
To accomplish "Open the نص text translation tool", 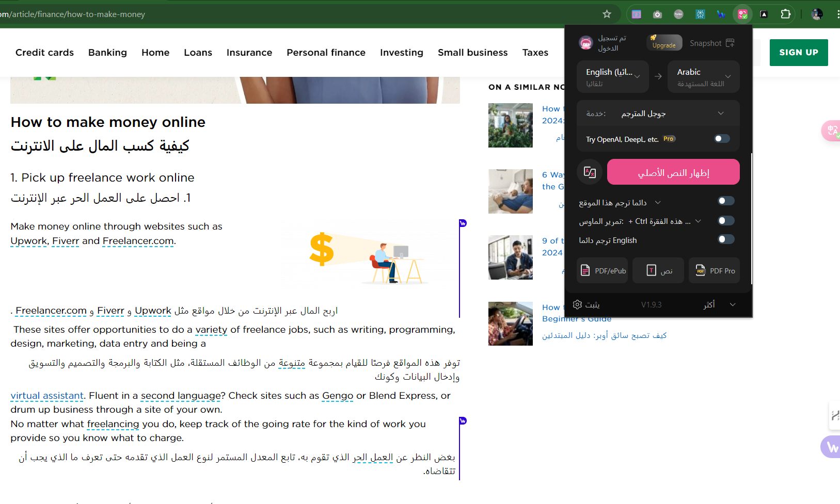I will pyautogui.click(x=658, y=270).
